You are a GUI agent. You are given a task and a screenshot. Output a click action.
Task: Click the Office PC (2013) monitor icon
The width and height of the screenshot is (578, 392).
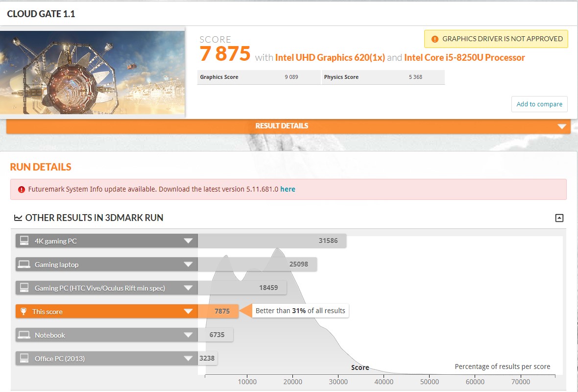coord(24,358)
